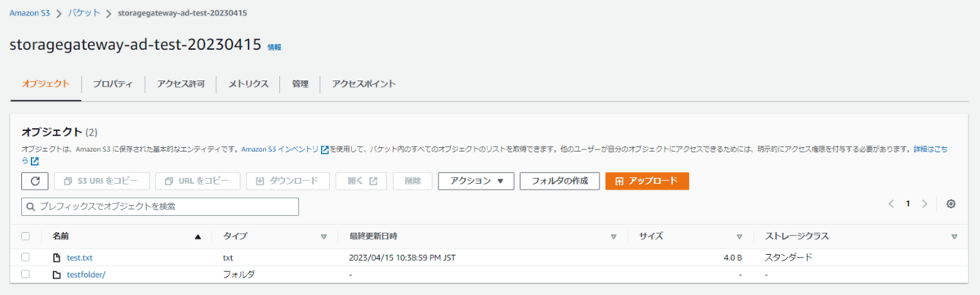Click the test.txt file icon
The width and height of the screenshot is (980, 295).
click(56, 257)
